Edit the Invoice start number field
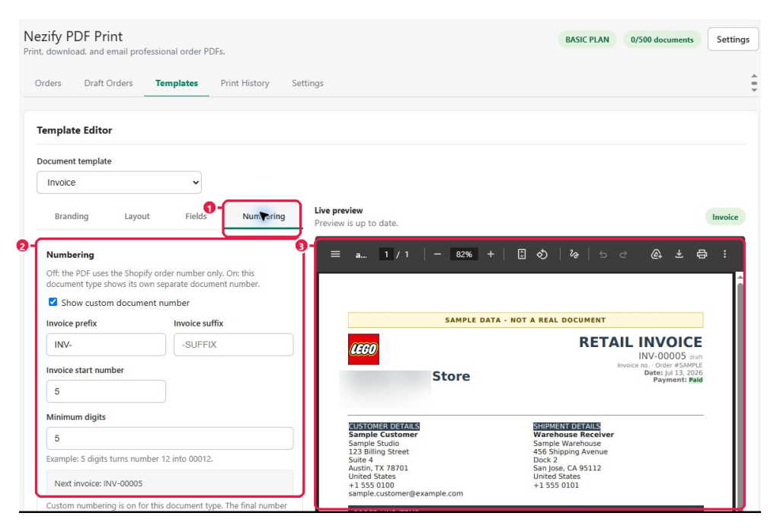The height and width of the screenshot is (532, 780). point(106,391)
